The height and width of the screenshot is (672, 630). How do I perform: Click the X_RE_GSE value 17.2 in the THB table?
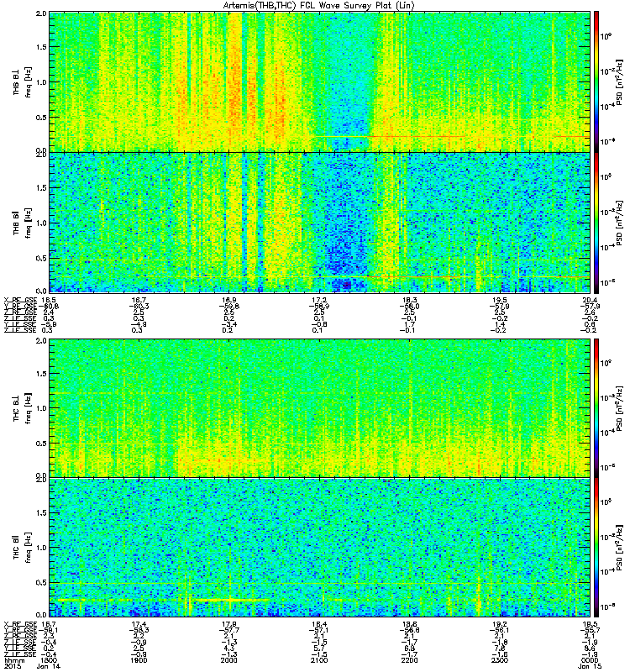[319, 300]
